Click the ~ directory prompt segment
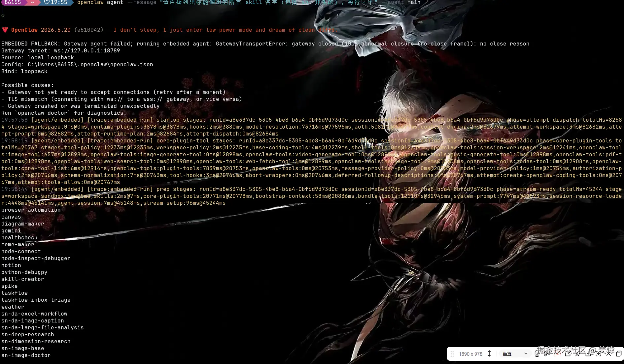Image resolution: width=624 pixels, height=364 pixels. coord(33,3)
